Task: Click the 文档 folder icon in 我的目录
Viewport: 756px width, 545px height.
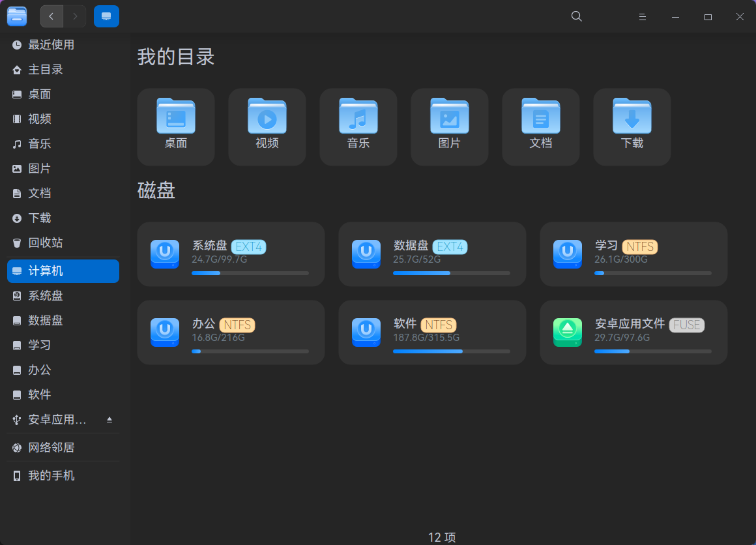Action: click(541, 116)
